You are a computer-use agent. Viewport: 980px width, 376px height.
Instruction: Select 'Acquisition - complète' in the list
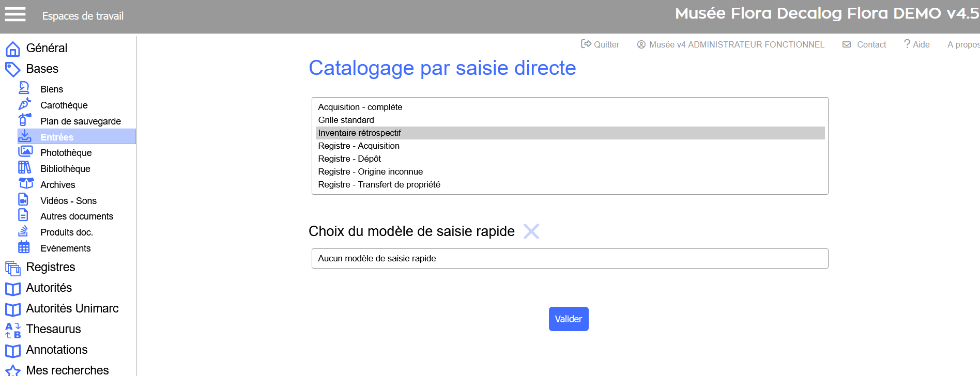(360, 107)
